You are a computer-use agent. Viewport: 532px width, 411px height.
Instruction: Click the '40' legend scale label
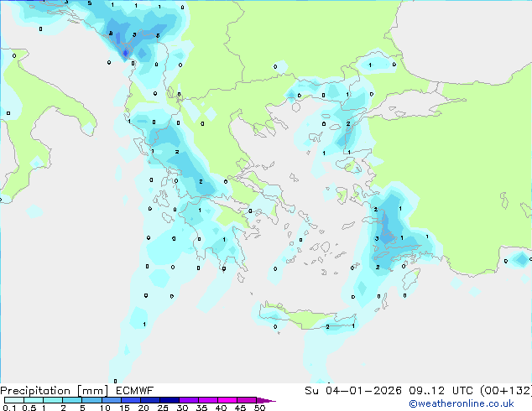pos(221,408)
